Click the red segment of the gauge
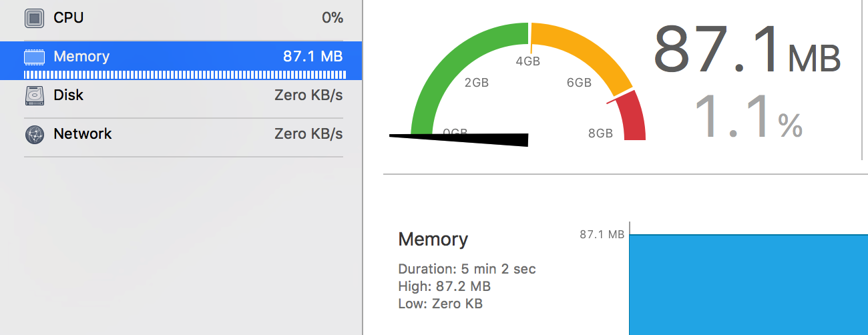This screenshot has height=335, width=868. click(632, 117)
